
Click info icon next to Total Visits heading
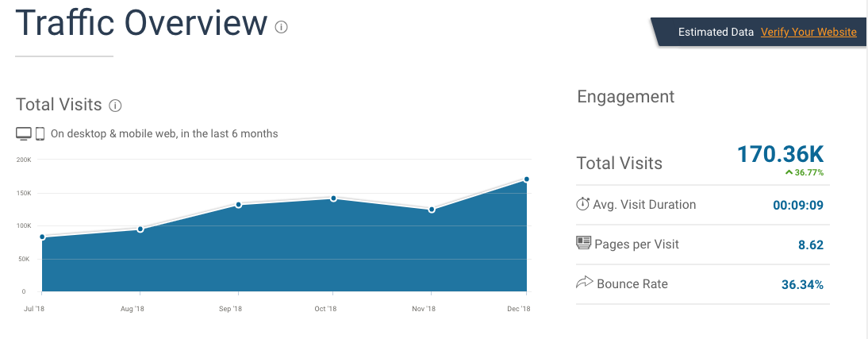click(x=115, y=106)
